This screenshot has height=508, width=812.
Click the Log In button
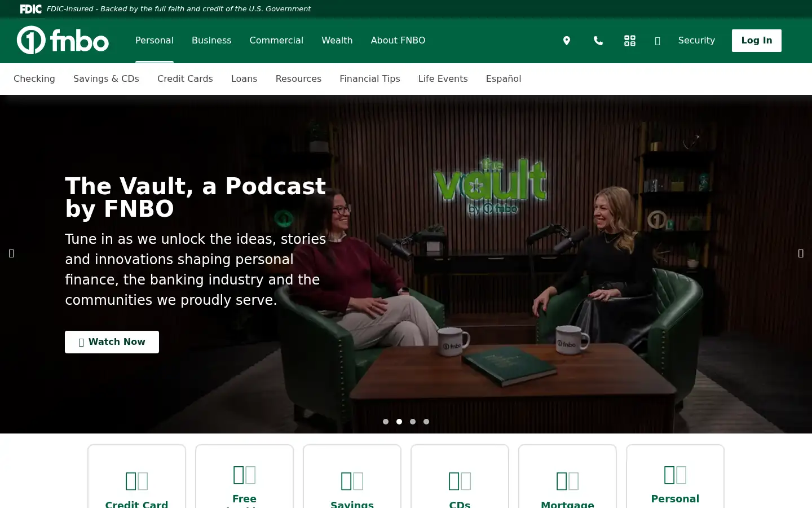tap(757, 41)
